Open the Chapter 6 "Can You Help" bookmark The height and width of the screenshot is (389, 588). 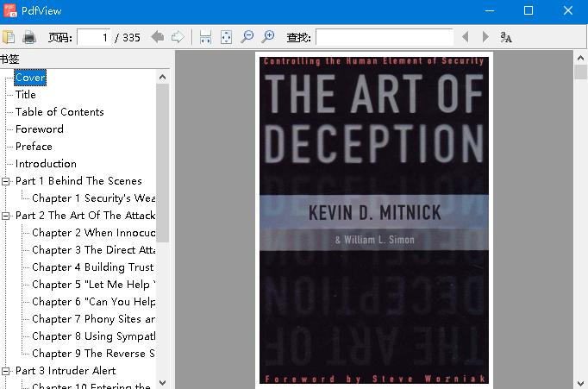coord(94,302)
